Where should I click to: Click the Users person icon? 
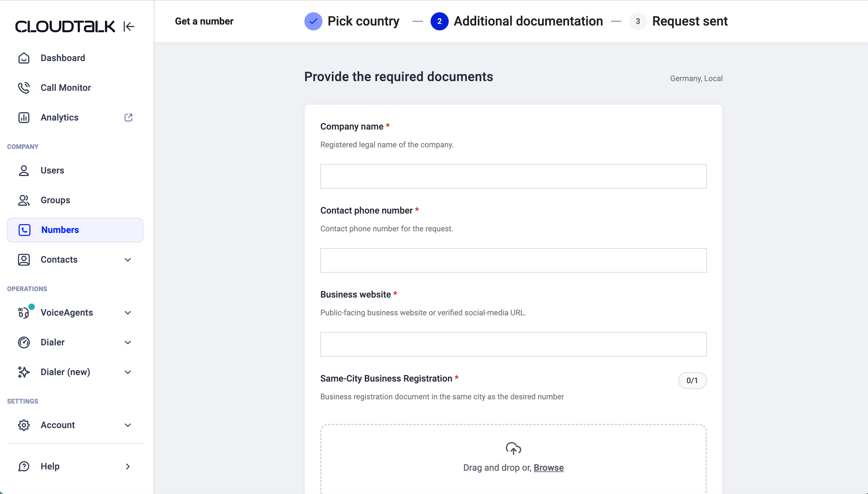click(x=24, y=170)
